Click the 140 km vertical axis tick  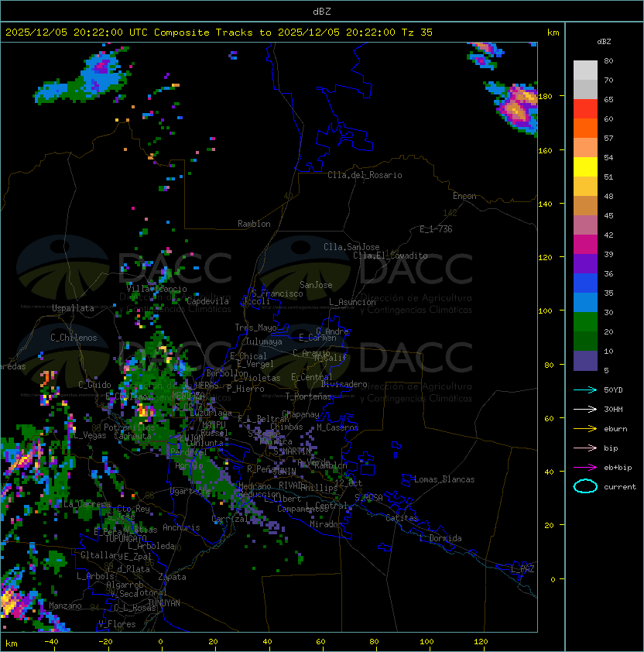pyautogui.click(x=546, y=204)
